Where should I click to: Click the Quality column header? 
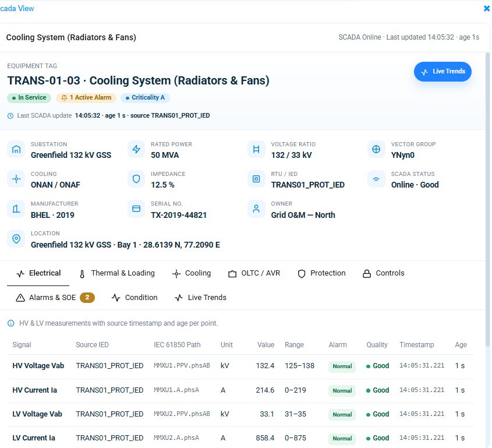pos(377,345)
